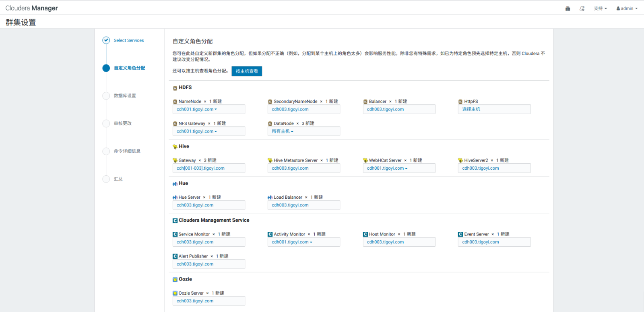Select the 数据库设置 wizard step
The width and height of the screenshot is (644, 312).
coord(125,96)
